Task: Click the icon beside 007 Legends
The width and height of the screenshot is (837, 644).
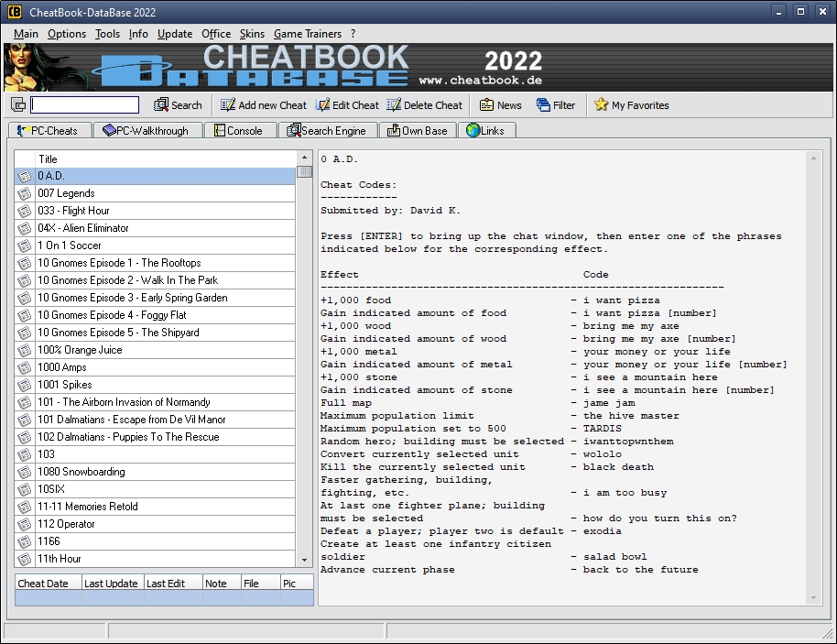Action: click(24, 193)
